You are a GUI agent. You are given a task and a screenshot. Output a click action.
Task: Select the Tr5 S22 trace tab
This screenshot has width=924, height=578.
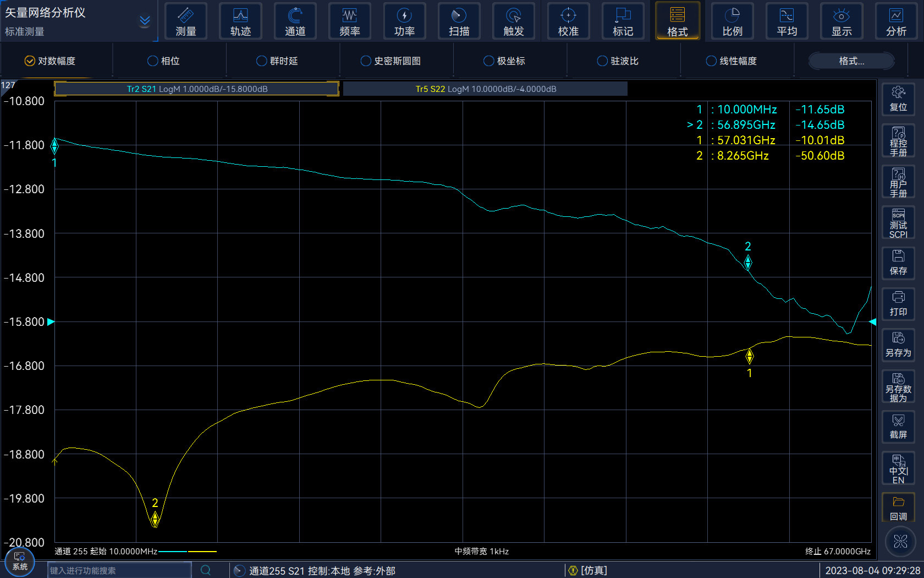click(x=485, y=89)
